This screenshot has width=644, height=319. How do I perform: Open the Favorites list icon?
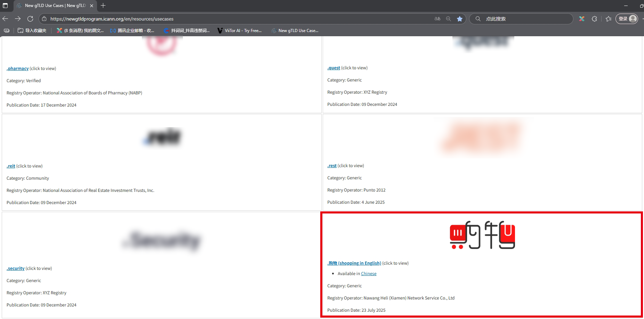click(x=609, y=19)
